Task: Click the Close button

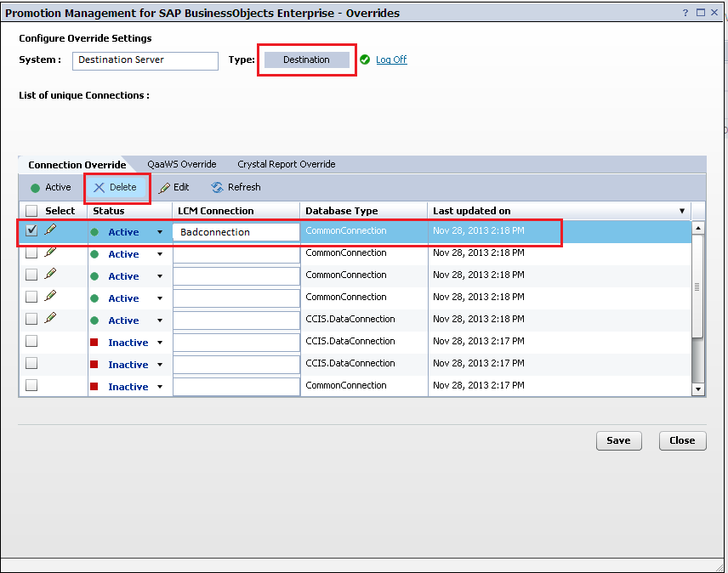Action: pos(682,440)
